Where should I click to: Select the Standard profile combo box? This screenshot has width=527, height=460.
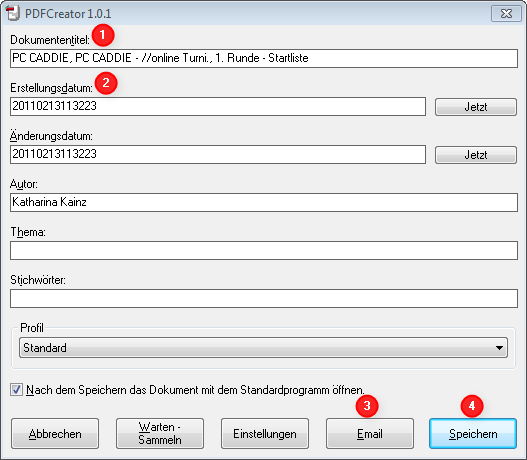[264, 348]
